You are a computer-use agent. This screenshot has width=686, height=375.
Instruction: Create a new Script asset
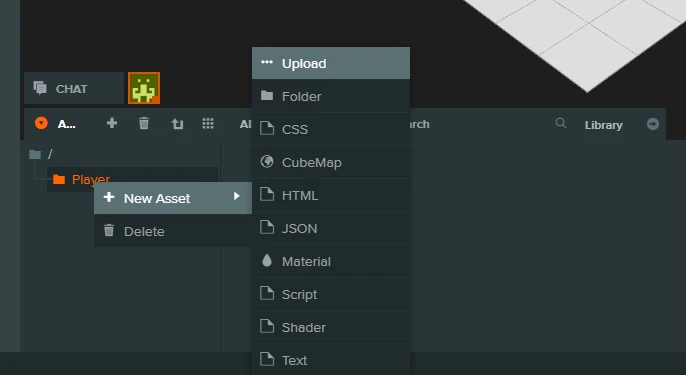(x=331, y=294)
